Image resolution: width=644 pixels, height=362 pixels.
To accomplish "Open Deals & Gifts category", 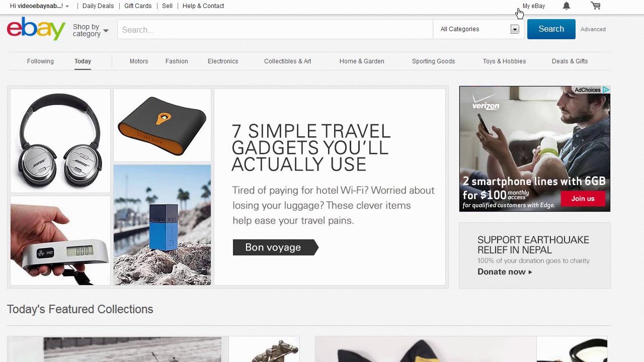I will pos(570,61).
